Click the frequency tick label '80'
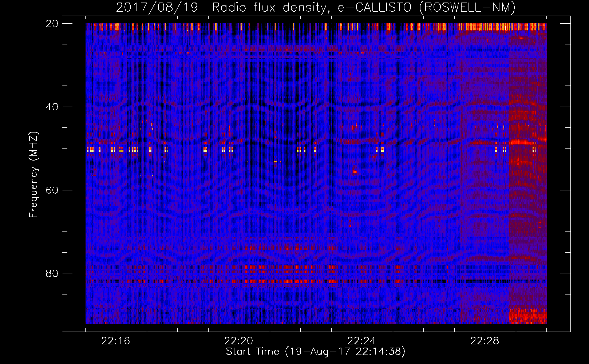Viewport: 589px width, 364px height. 52,273
